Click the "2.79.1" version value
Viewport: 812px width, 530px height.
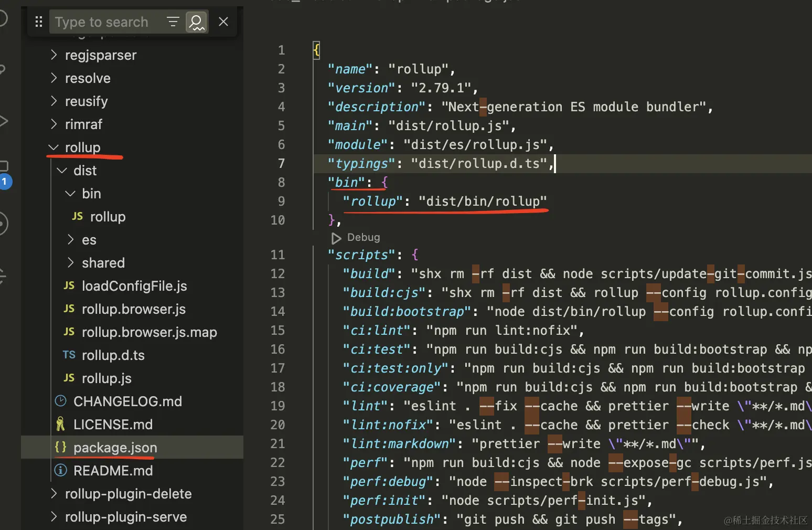pos(441,88)
